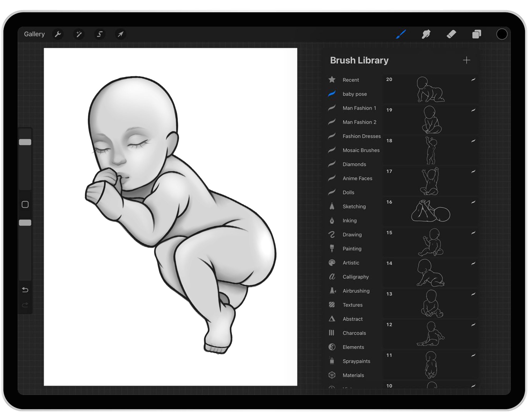Select the baby pose brush set
This screenshot has width=529, height=420.
354,94
